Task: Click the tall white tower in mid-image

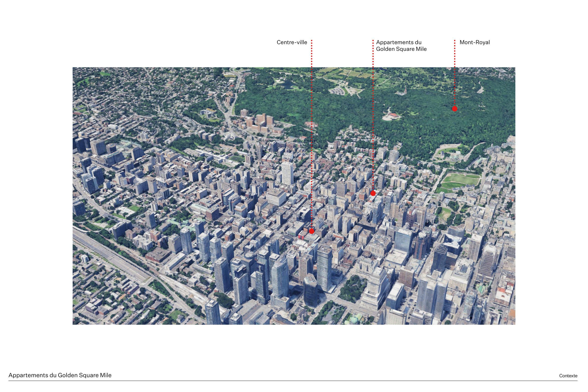Action: (x=287, y=173)
